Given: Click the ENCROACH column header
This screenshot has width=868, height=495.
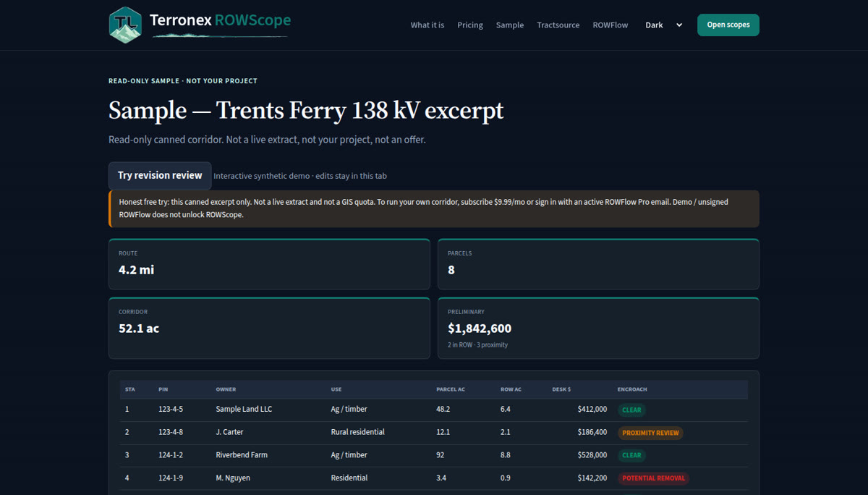Looking at the screenshot, I should [x=632, y=389].
